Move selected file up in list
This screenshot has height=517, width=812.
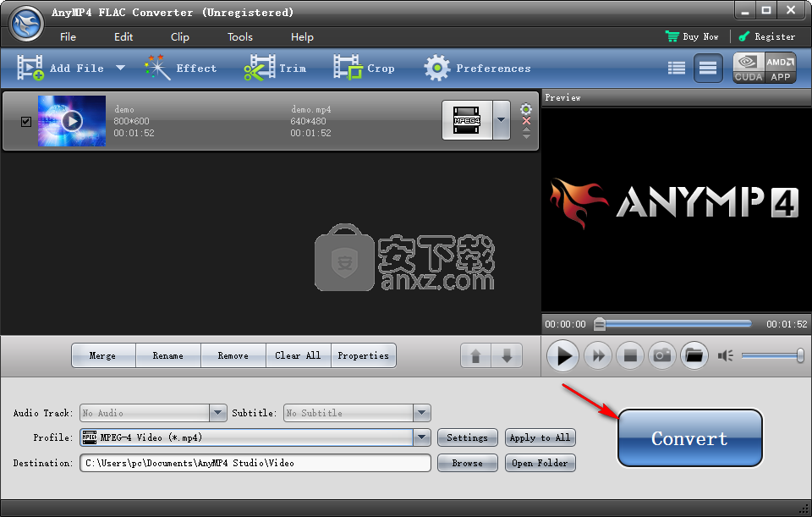point(475,355)
